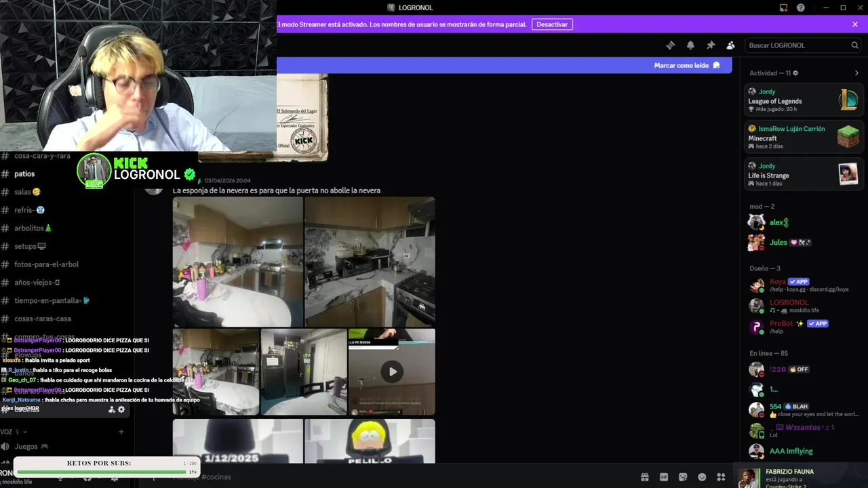868x488 pixels.
Task: Open the emoji picker icon
Action: tap(702, 477)
